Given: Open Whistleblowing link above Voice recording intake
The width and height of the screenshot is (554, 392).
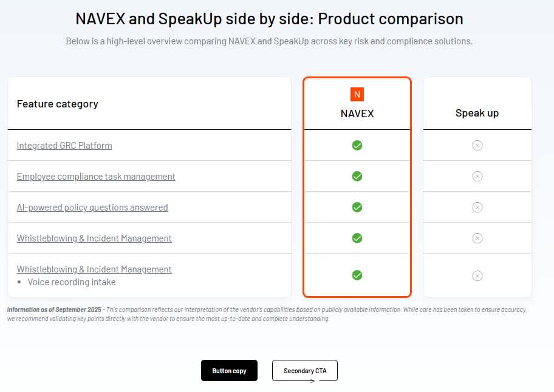Looking at the screenshot, I should 94,269.
